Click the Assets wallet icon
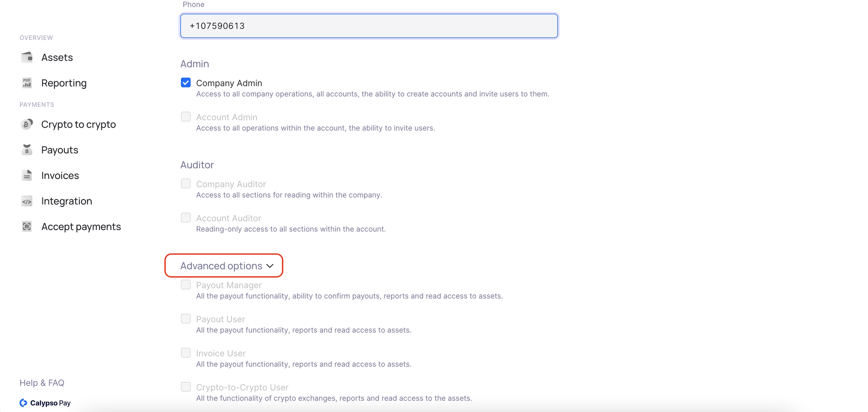The height and width of the screenshot is (412, 868). coord(27,57)
